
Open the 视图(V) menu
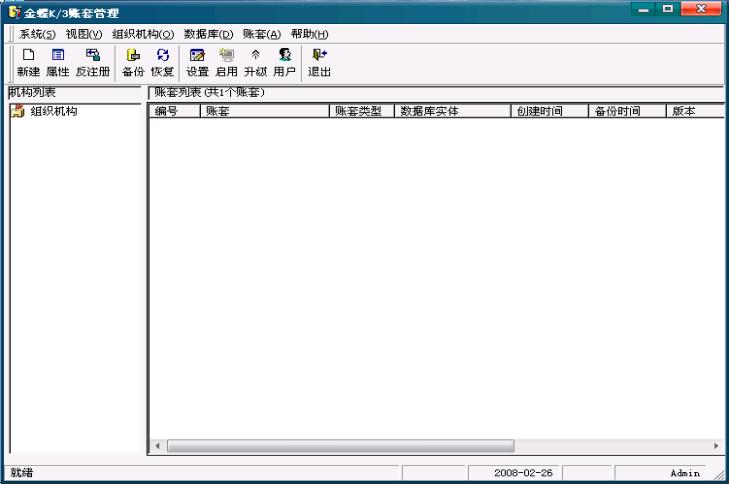(84, 34)
